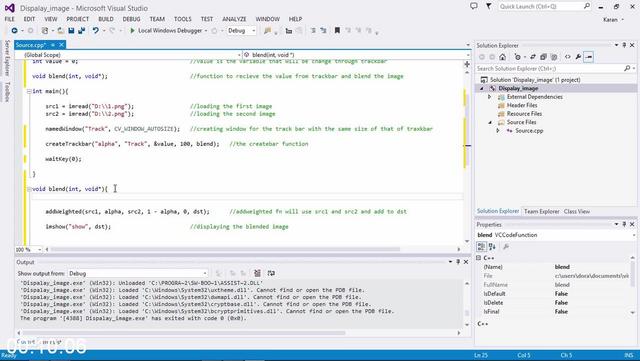Click Home icon in Solution Explorer

pyautogui.click(x=502, y=57)
